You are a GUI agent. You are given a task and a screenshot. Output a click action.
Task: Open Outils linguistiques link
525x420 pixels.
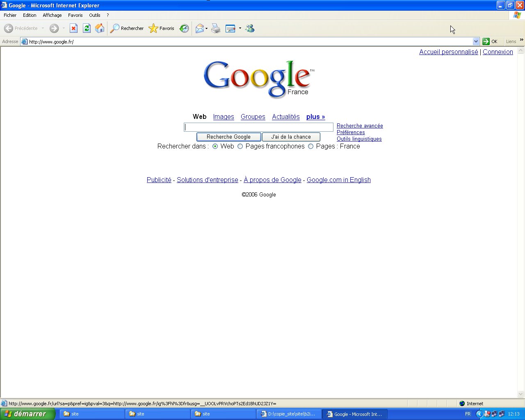click(x=359, y=139)
